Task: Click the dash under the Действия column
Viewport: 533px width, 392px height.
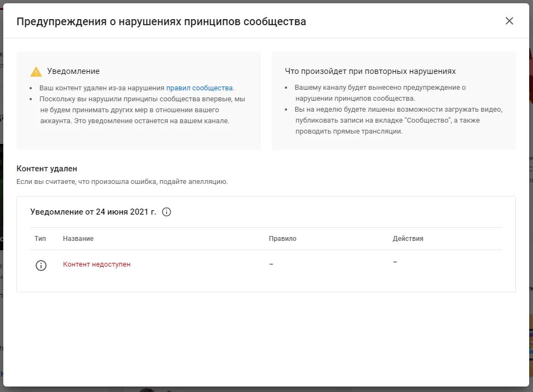Action: tap(395, 262)
